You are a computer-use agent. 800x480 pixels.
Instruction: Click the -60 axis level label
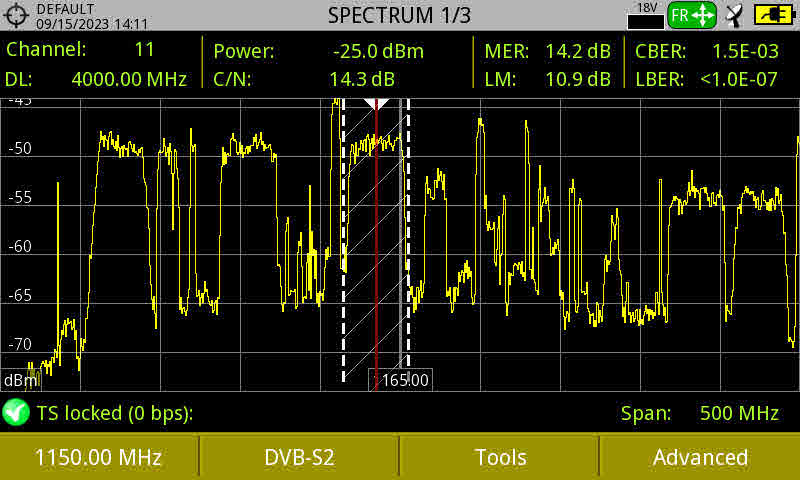(20, 246)
